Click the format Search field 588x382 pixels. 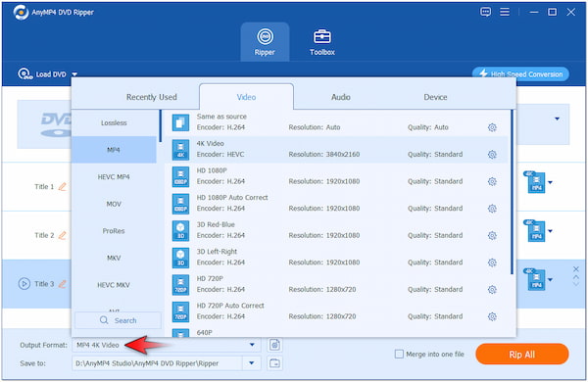(118, 320)
